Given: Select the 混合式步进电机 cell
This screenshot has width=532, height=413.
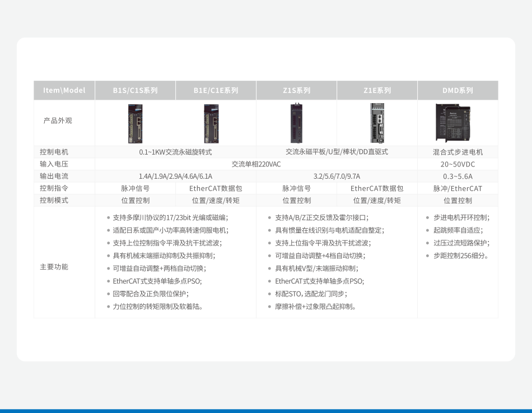Looking at the screenshot, I should coord(458,152).
